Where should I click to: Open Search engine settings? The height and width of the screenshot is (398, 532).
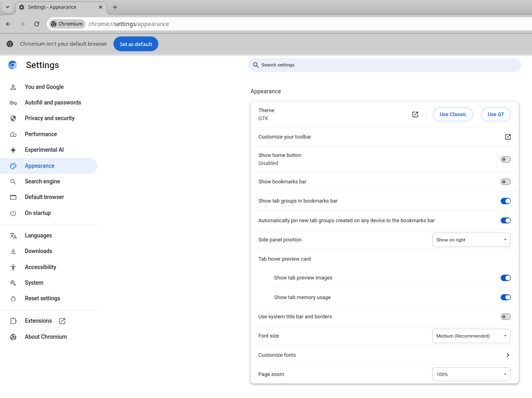tap(49, 181)
